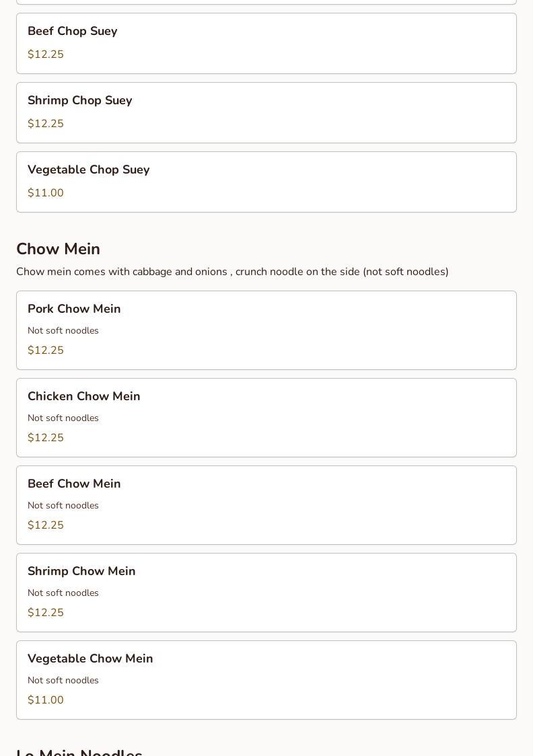The image size is (533, 756).
Task: Select Vegetable Chow Mein item
Action: (x=266, y=680)
